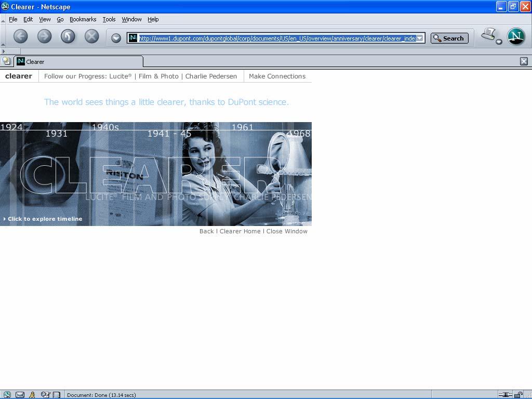Select the 1924 timeline marker
Screen dimensions: 532x399
point(11,127)
